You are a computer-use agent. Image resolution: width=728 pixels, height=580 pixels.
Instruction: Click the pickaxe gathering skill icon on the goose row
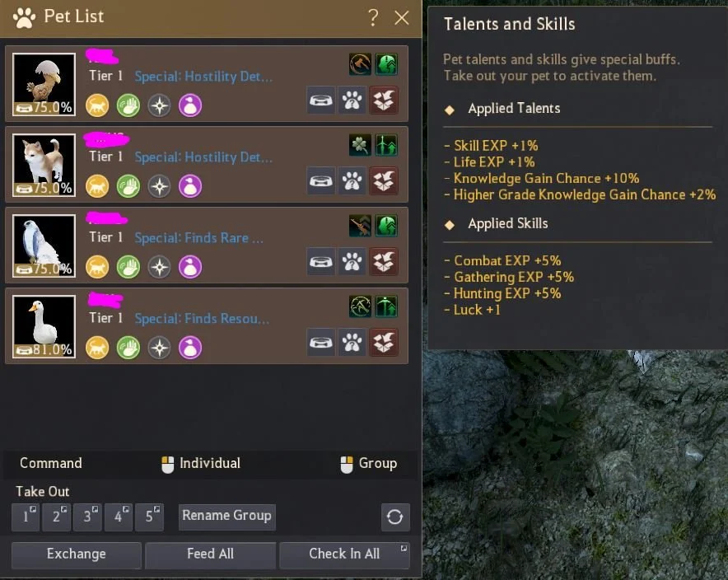click(360, 306)
